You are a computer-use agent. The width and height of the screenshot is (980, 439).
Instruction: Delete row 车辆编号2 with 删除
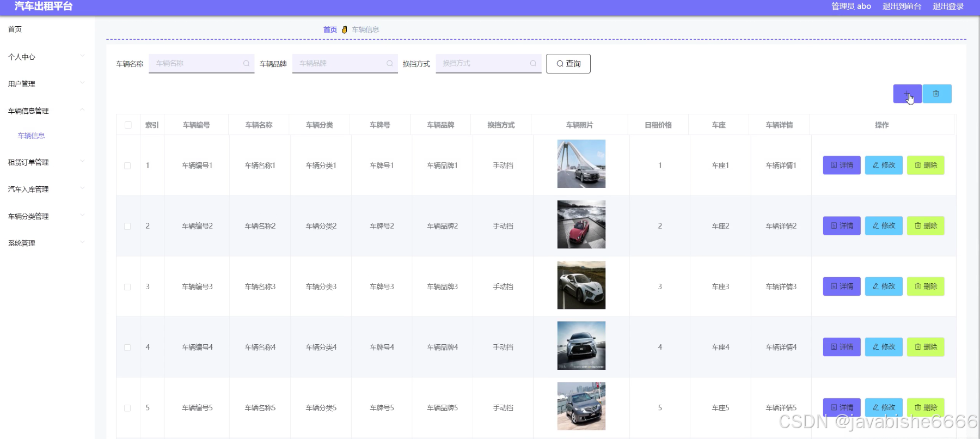click(x=926, y=225)
